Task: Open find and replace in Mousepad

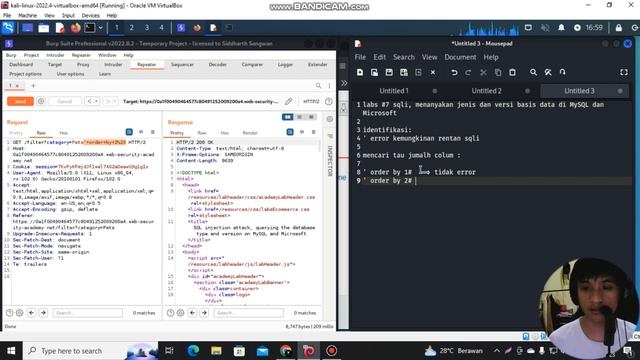Action: click(548, 72)
